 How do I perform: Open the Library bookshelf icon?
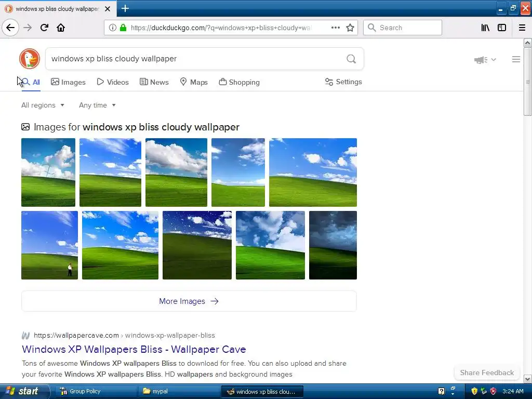[485, 28]
